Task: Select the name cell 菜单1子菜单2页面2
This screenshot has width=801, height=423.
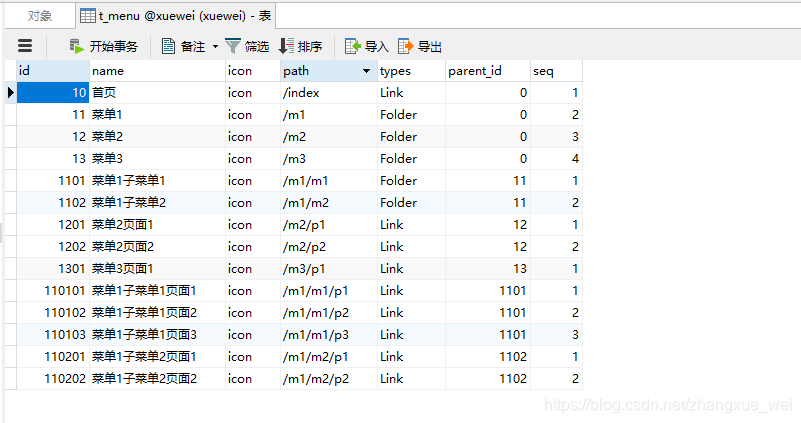Action: point(157,378)
